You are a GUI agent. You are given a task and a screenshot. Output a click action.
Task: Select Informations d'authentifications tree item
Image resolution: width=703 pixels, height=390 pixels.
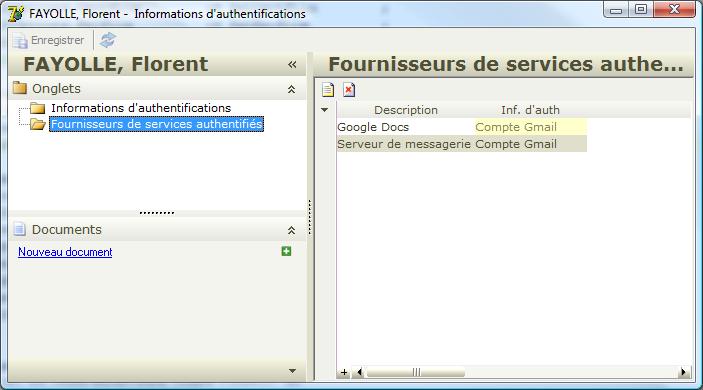tap(141, 108)
